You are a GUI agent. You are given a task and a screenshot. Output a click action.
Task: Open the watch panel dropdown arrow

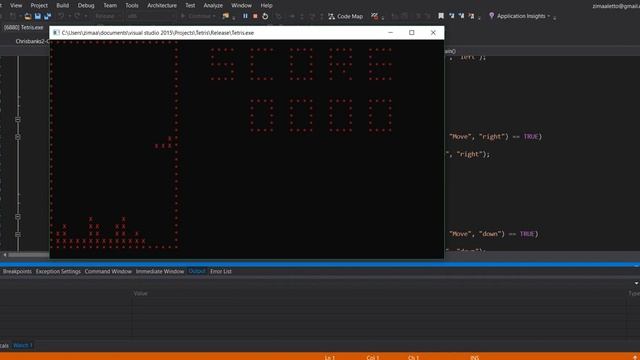click(x=636, y=283)
